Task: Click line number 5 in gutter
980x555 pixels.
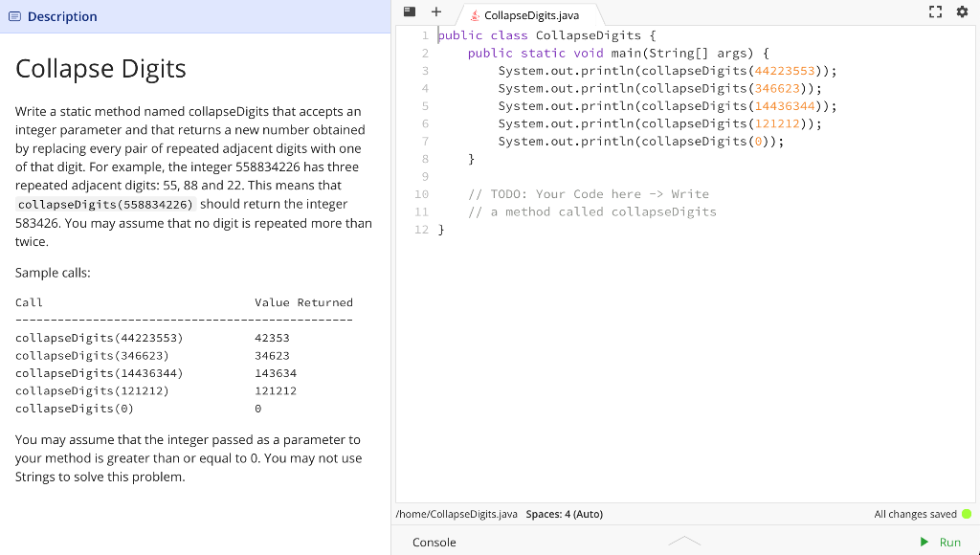Action: [425, 105]
